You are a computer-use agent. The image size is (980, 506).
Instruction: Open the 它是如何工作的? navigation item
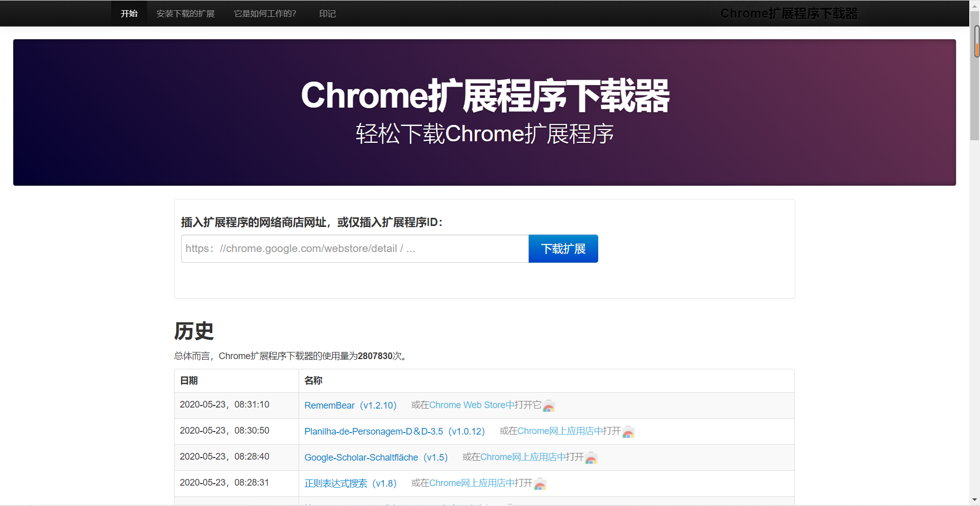[265, 13]
